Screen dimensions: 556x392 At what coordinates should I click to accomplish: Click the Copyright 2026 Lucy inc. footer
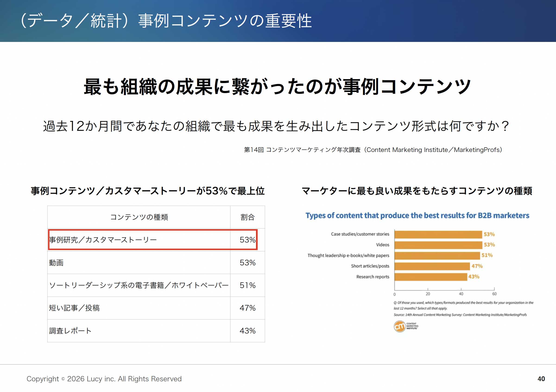[x=104, y=379]
